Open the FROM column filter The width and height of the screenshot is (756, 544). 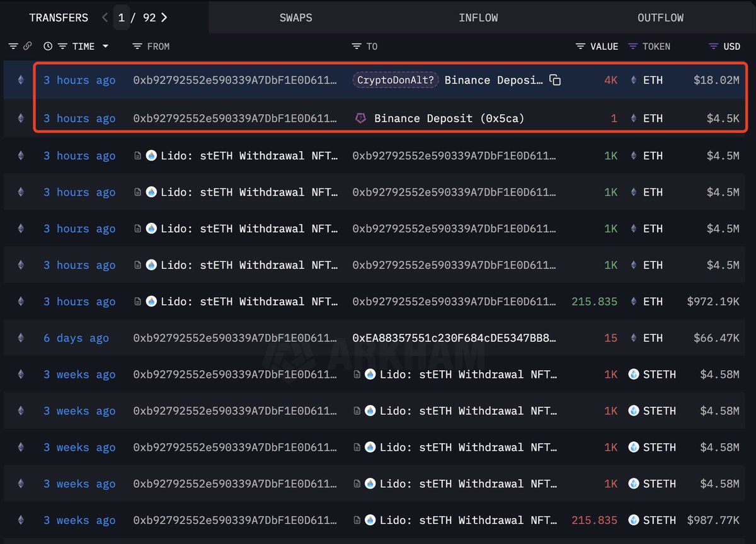(137, 47)
